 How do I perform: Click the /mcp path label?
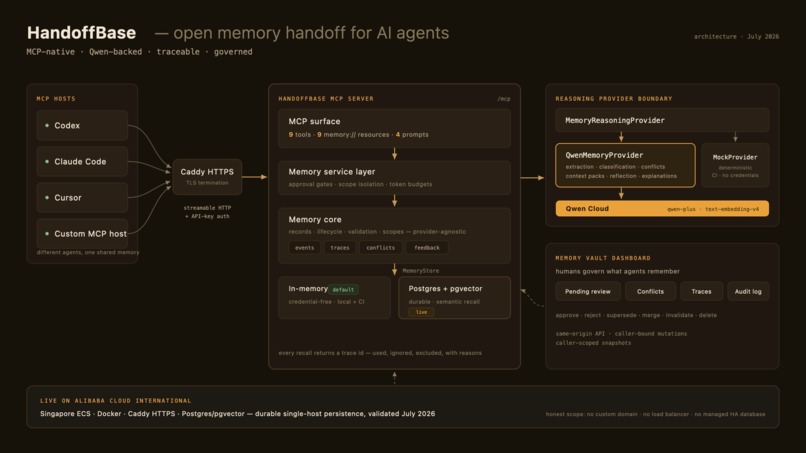tap(504, 99)
